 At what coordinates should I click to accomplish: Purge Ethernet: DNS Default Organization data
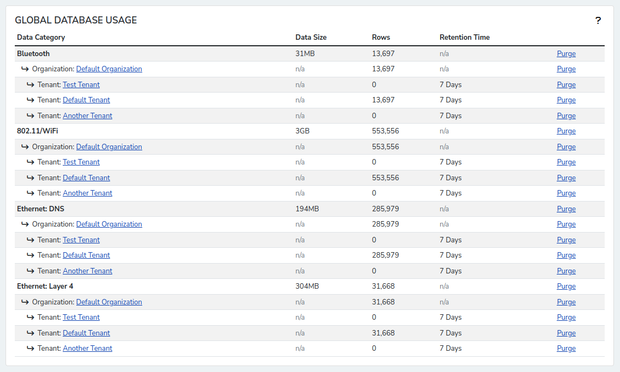pos(566,224)
